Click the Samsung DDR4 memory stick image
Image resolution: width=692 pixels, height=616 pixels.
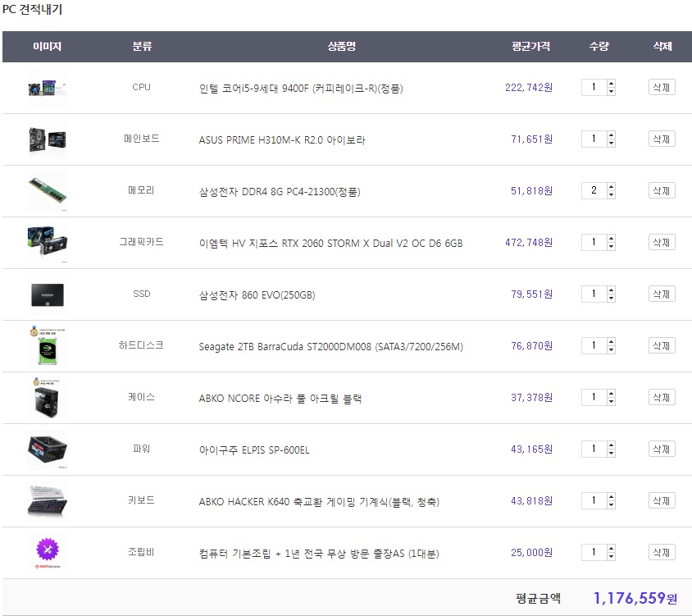(x=47, y=191)
